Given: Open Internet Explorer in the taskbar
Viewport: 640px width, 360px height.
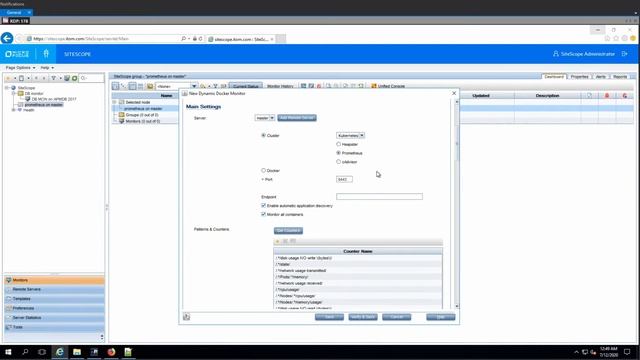Looking at the screenshot, I should click(x=60, y=352).
